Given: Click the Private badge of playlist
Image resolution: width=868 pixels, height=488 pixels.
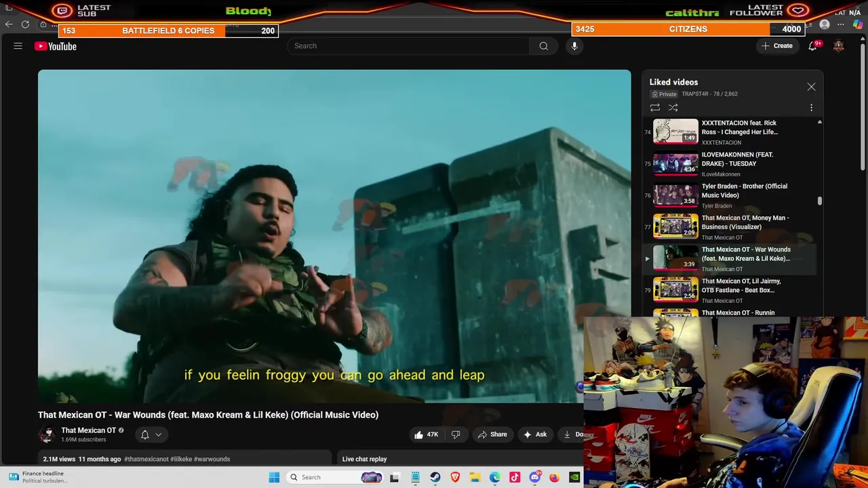Looking at the screenshot, I should (665, 94).
